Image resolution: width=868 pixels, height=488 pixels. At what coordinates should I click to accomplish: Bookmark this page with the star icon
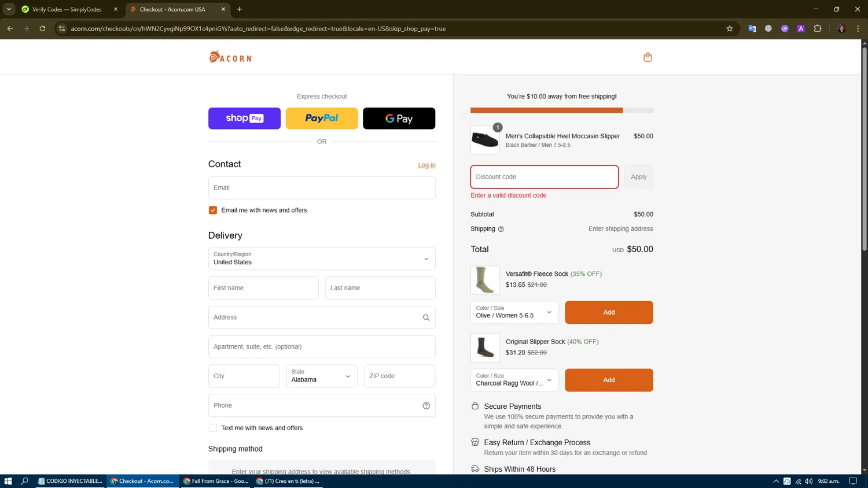729,28
